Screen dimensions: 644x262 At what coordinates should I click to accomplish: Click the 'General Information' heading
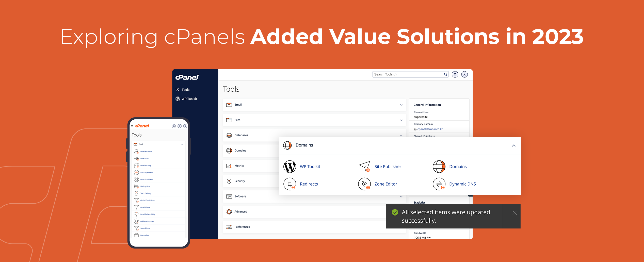click(427, 105)
